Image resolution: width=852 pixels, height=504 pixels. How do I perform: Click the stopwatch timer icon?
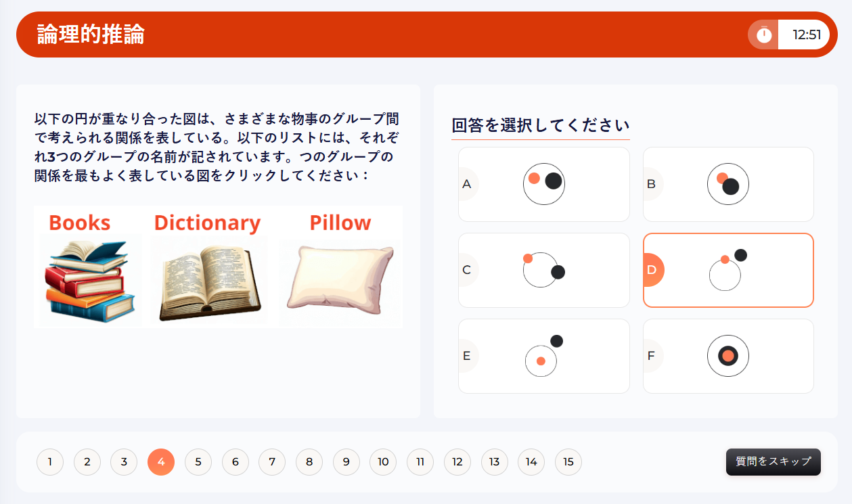[764, 35]
